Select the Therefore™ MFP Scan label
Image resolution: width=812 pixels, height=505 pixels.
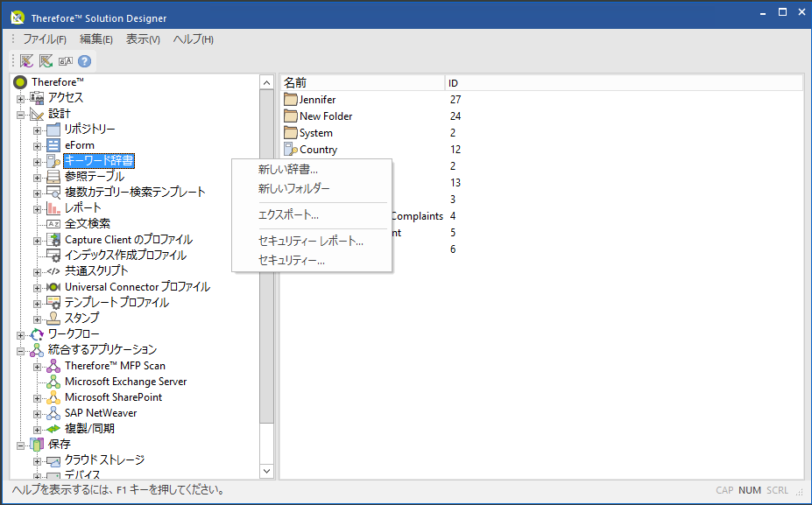tap(115, 366)
